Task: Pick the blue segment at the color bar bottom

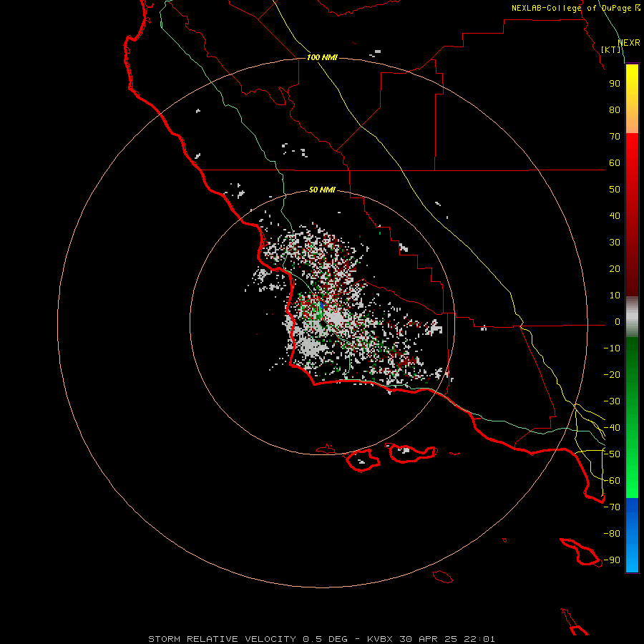Action: pos(632,535)
